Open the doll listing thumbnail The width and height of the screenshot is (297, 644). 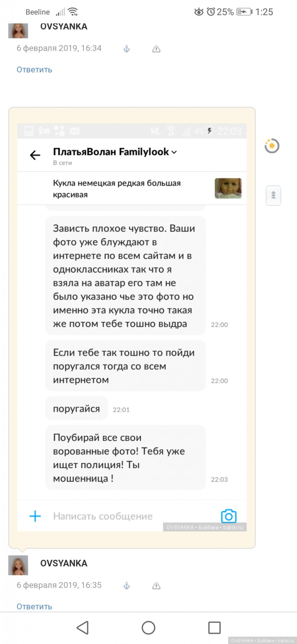click(228, 188)
